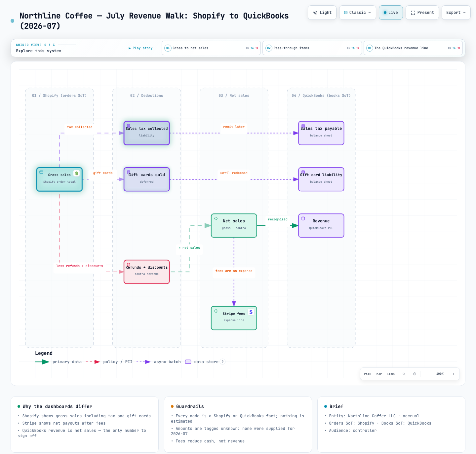The height and width of the screenshot is (454, 476).
Task: Zoom in with the plus icon
Action: (x=453, y=374)
